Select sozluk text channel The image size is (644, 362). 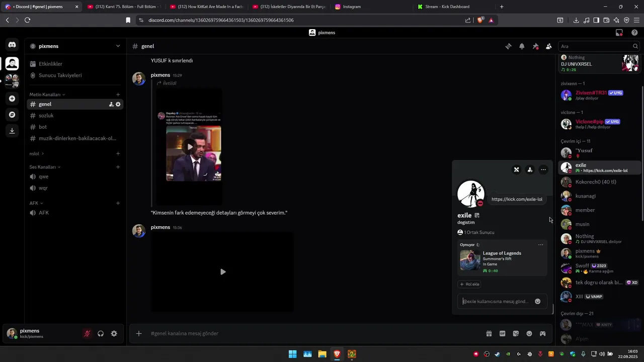75,116
